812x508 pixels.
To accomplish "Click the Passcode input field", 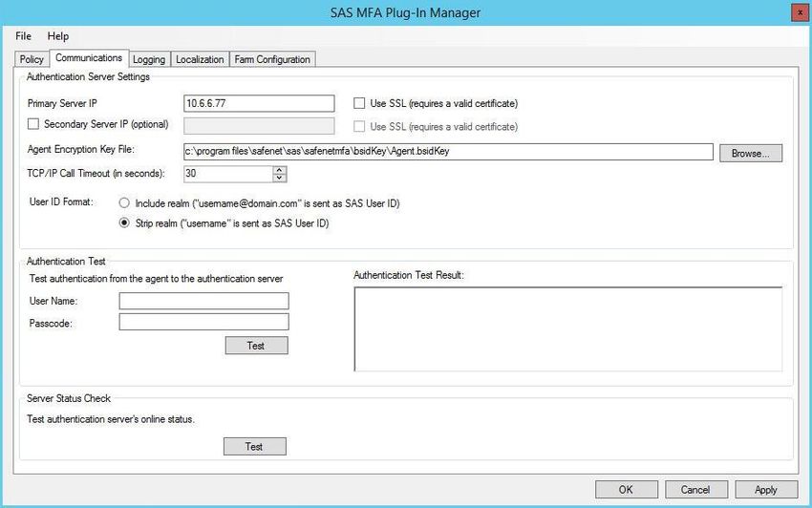I will tap(204, 322).
